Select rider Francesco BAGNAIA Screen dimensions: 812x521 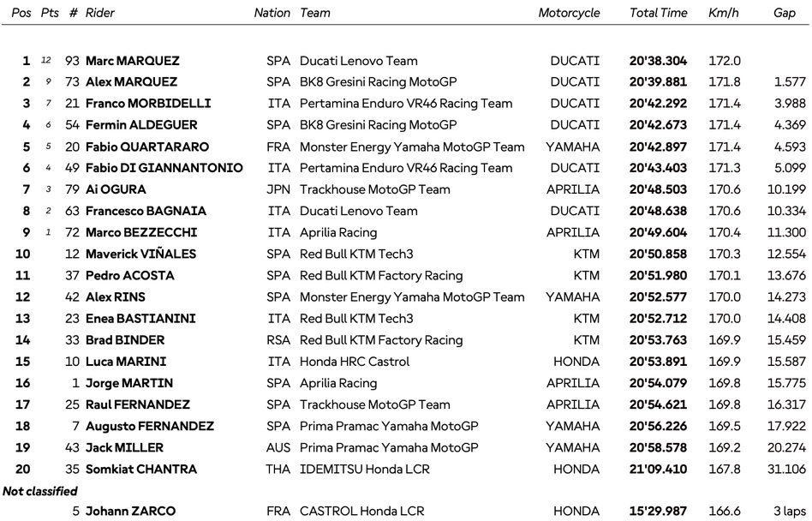[146, 211]
